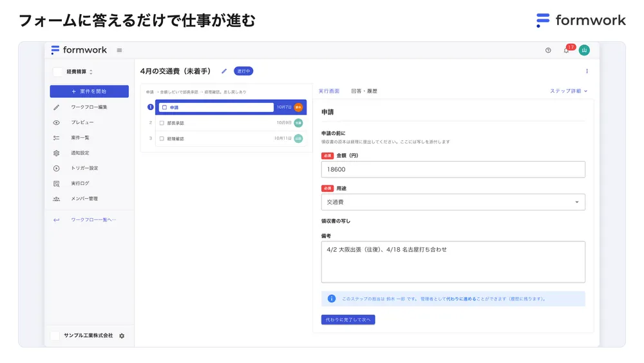Click the play-circle icon for トリガー設定
The width and height of the screenshot is (644, 363).
pyautogui.click(x=56, y=168)
